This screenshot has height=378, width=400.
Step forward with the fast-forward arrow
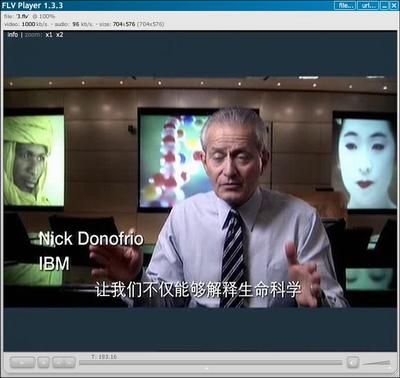point(69,362)
